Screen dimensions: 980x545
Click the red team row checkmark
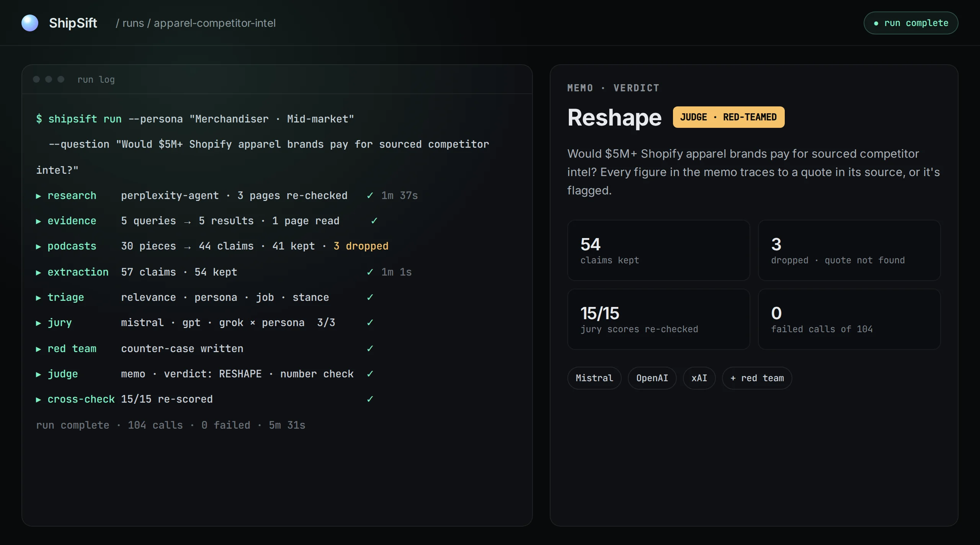(370, 349)
